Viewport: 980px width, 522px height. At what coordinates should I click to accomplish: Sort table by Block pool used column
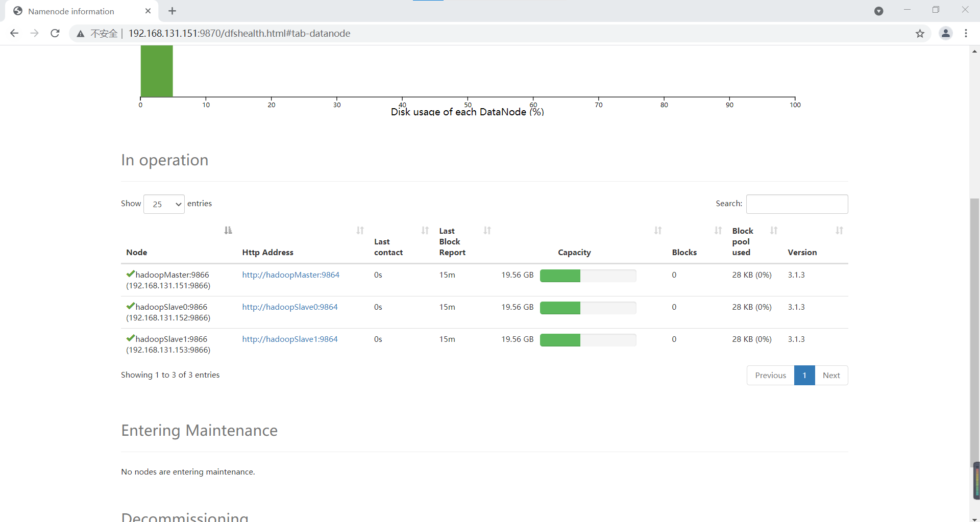(x=774, y=230)
